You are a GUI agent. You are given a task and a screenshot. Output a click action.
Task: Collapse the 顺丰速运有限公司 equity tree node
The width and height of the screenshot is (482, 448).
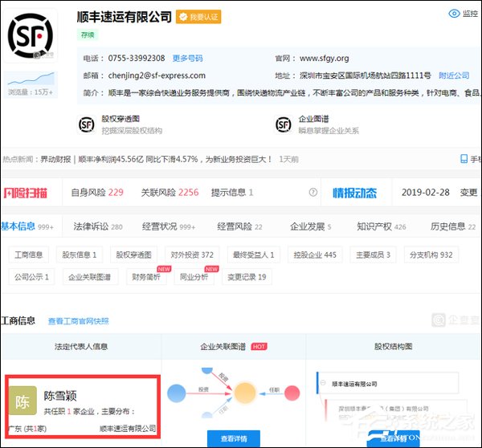[323, 383]
